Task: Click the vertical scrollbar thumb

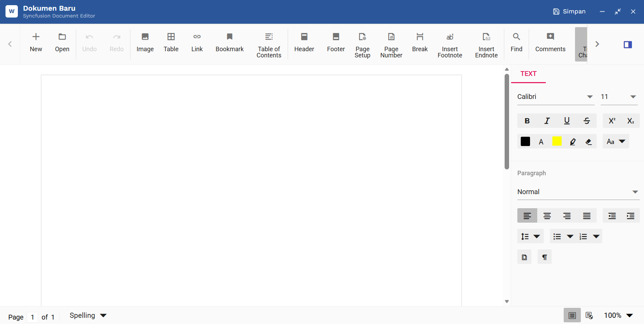Action: coord(507,122)
